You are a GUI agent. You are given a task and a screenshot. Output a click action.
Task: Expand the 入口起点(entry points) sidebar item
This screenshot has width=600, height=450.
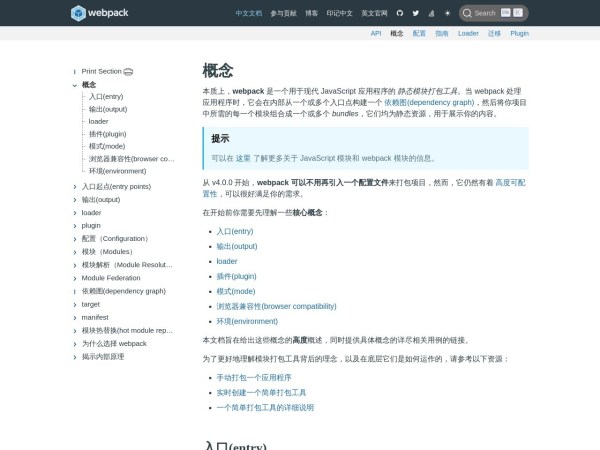tap(74, 187)
